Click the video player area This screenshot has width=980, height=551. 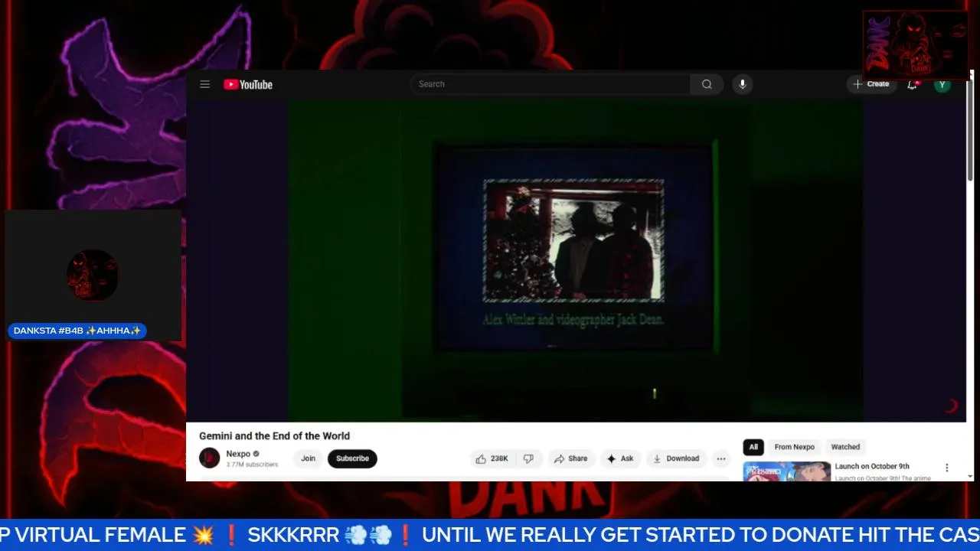(576, 260)
